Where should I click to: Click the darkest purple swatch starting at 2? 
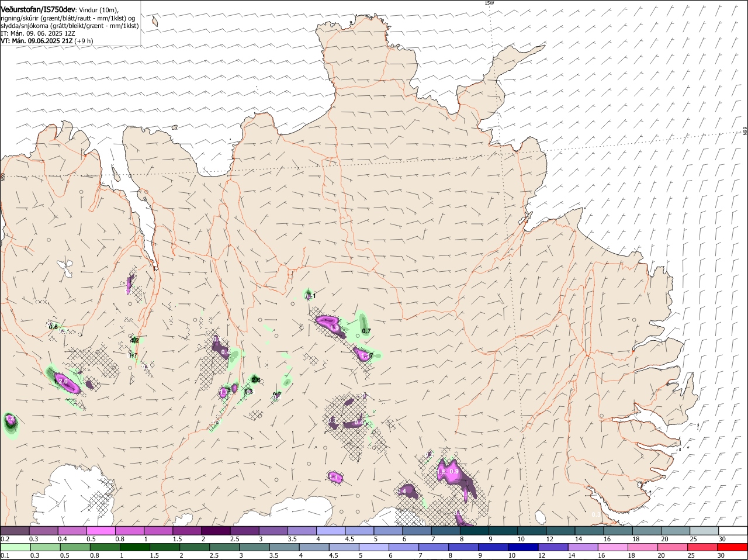point(216,531)
